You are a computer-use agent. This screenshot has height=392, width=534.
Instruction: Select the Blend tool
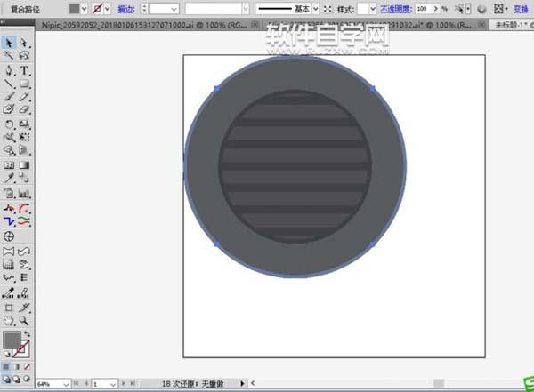[x=24, y=178]
